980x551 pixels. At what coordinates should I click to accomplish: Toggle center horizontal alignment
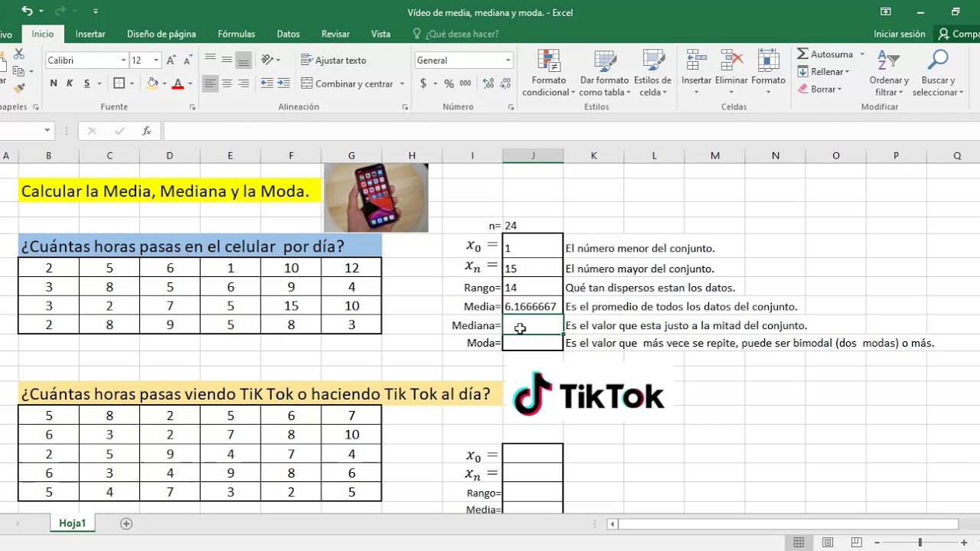pos(227,83)
